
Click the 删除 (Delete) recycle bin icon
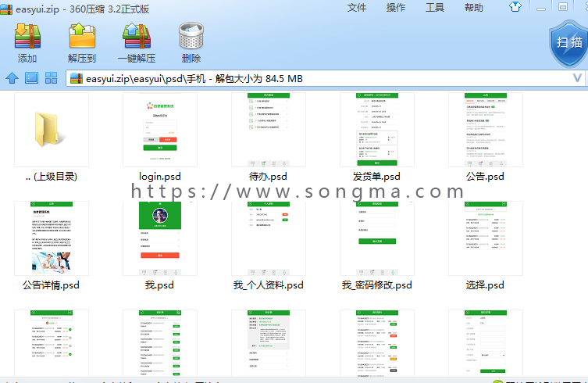pyautogui.click(x=191, y=37)
